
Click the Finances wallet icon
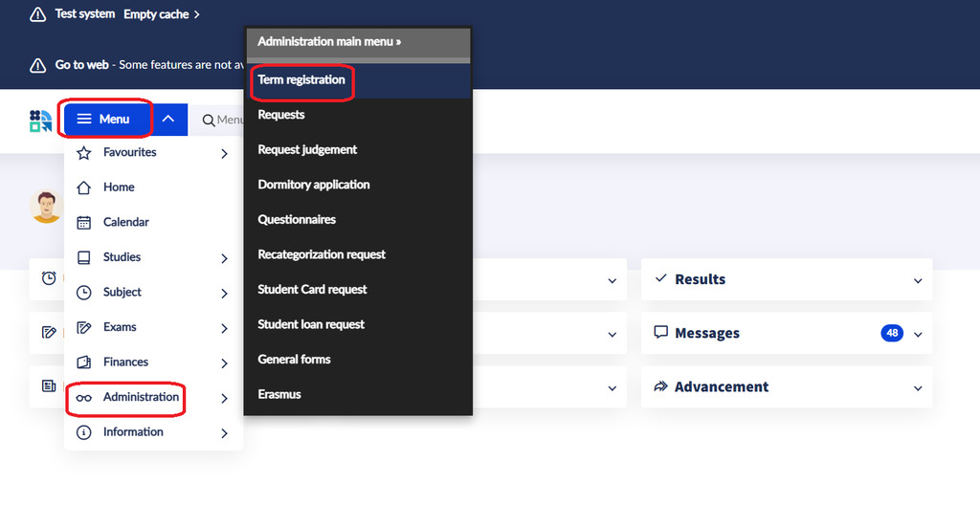(84, 362)
